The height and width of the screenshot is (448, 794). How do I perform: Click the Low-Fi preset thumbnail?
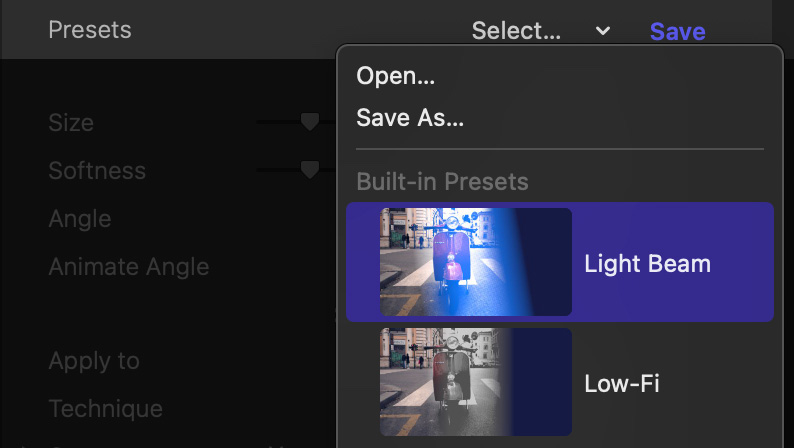tap(475, 382)
